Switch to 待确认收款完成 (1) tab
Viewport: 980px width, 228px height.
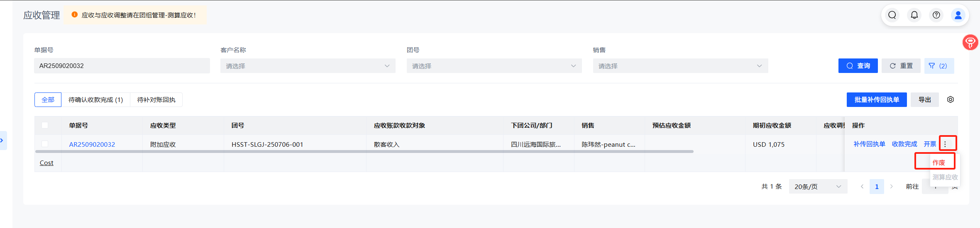click(95, 100)
